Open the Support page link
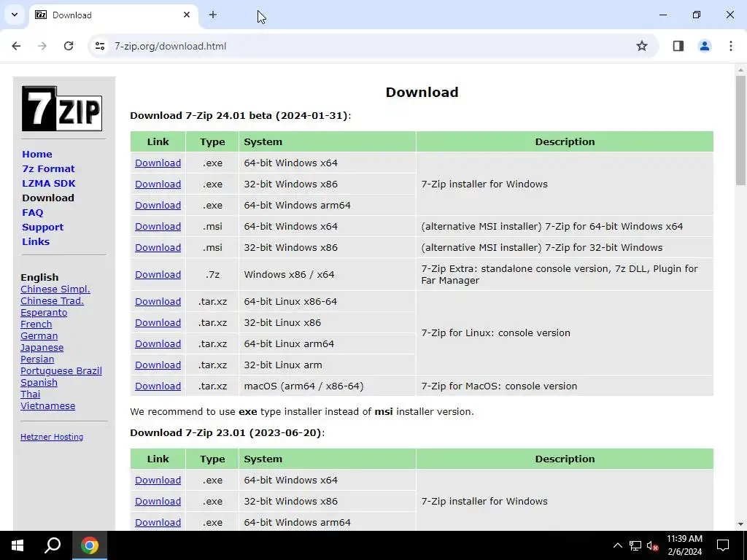 [42, 227]
